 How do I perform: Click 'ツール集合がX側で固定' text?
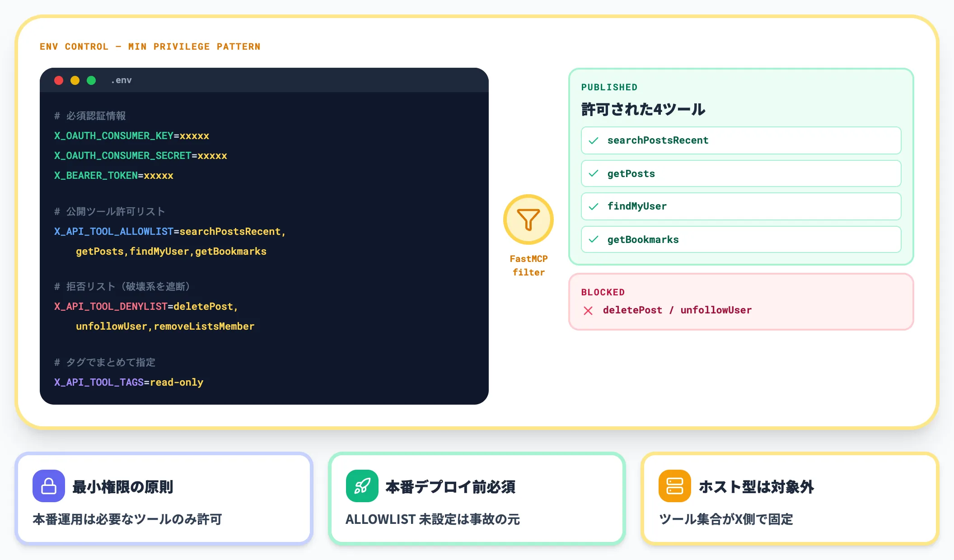click(726, 519)
